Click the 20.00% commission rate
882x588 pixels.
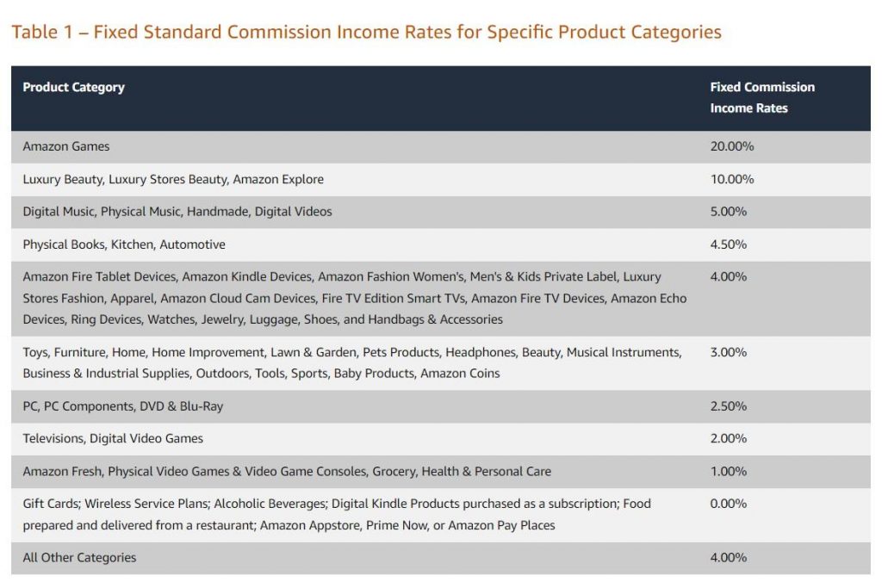731,146
